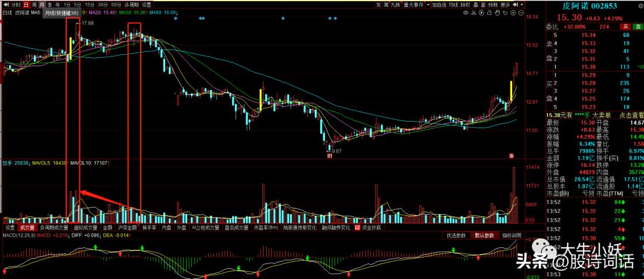Zoom out with the minus circle icon
644x279 pixels.
tap(521, 13)
